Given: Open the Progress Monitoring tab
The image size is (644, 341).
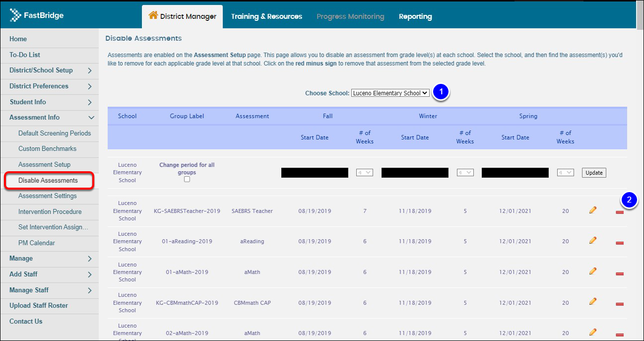Looking at the screenshot, I should coord(350,16).
